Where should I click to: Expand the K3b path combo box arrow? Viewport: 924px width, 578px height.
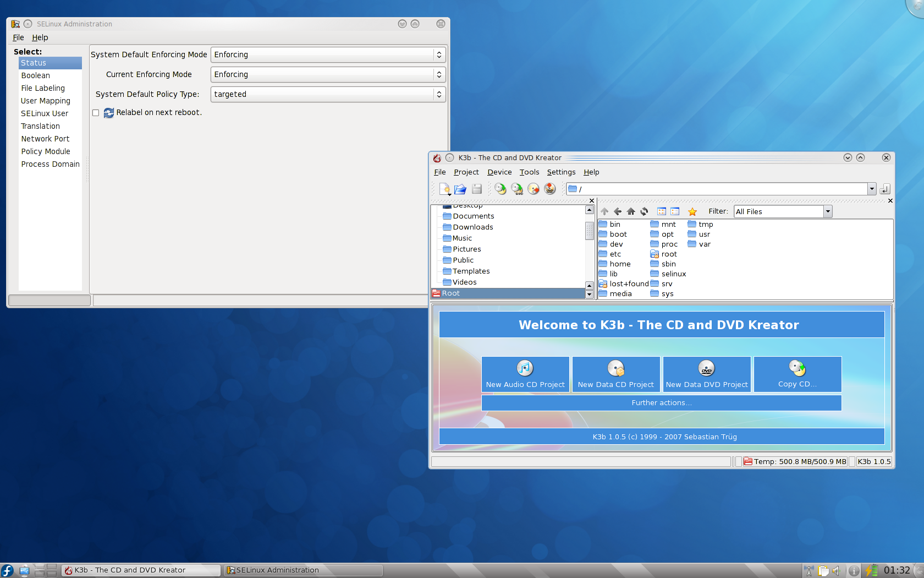pyautogui.click(x=872, y=189)
